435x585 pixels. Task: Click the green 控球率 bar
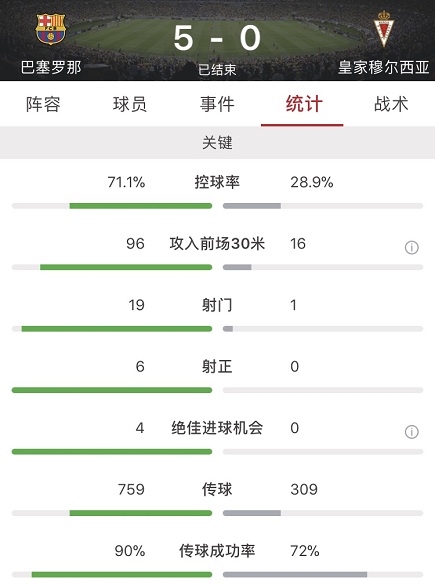[x=141, y=206]
